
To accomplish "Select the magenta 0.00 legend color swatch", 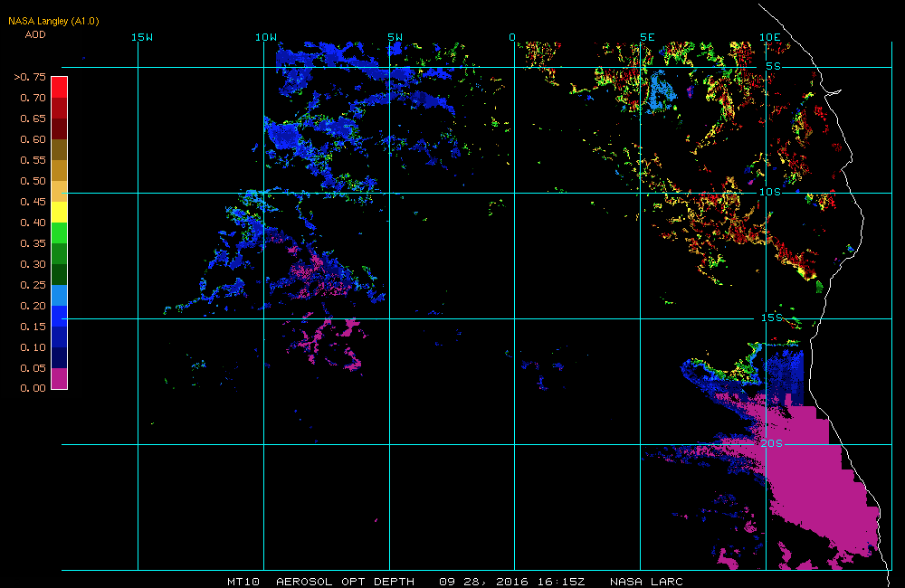I will pyautogui.click(x=60, y=378).
